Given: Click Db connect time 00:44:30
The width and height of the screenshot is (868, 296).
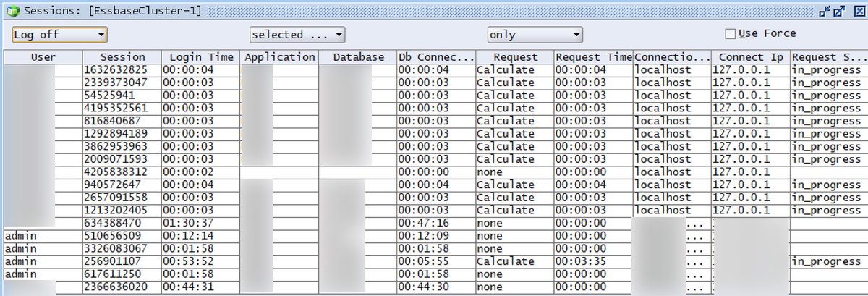Looking at the screenshot, I should tap(424, 287).
